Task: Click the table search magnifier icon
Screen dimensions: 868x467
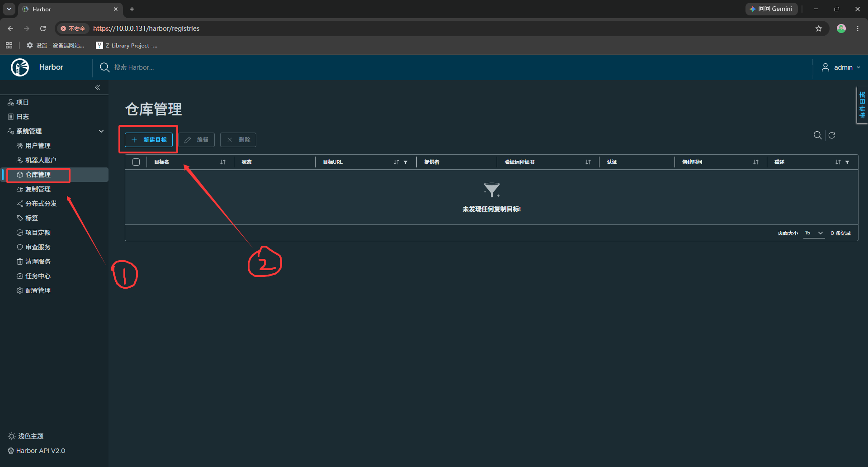Action: click(x=817, y=135)
